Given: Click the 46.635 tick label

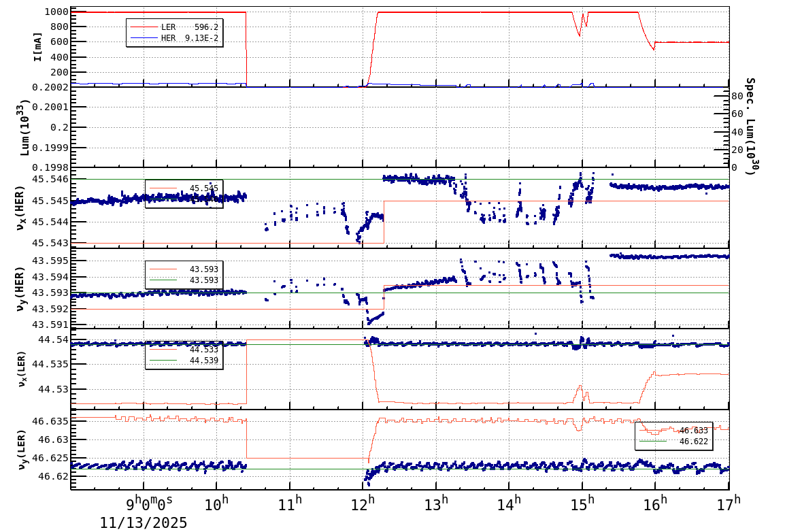Looking at the screenshot, I should tap(50, 421).
